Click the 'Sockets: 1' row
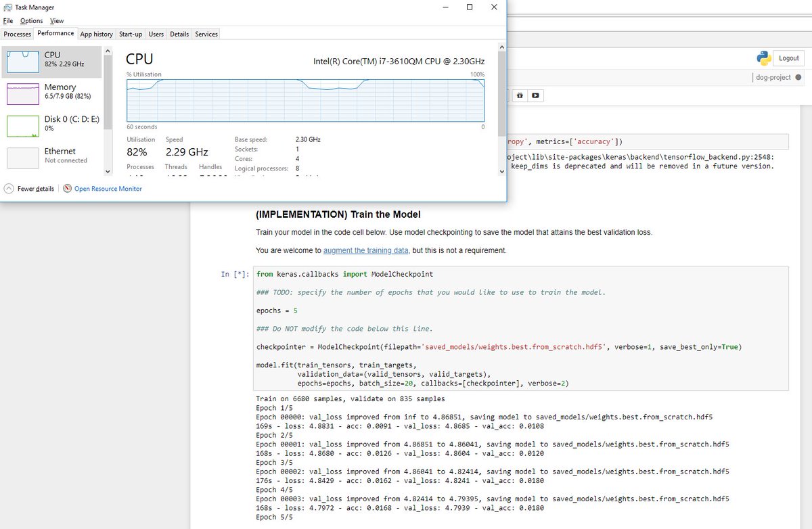 click(x=267, y=149)
